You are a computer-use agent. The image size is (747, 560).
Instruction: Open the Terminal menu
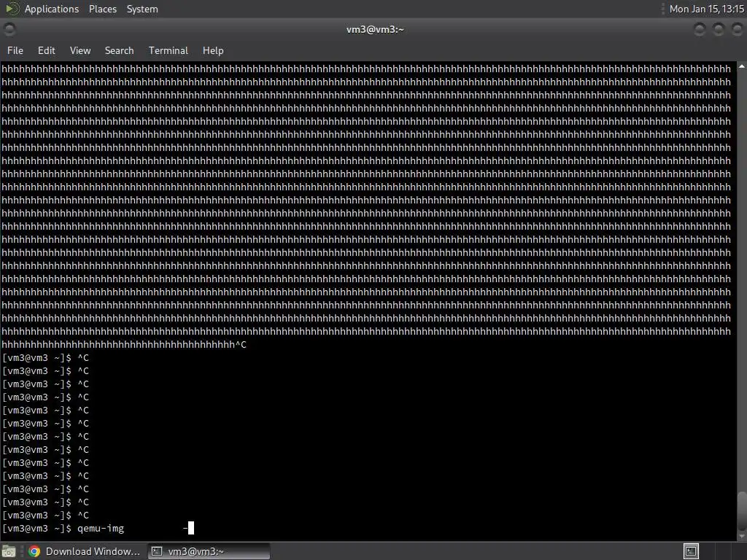pyautogui.click(x=169, y=50)
